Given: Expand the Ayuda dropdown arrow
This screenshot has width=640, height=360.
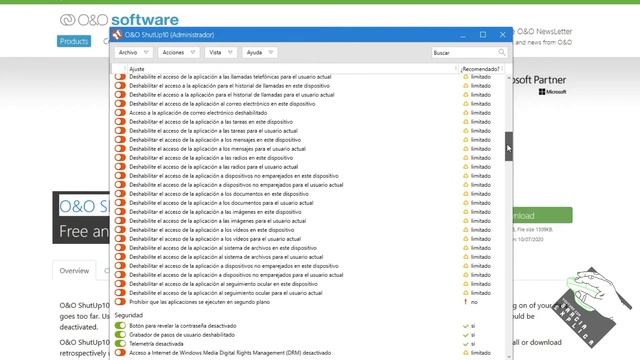Looking at the screenshot, I should [x=271, y=53].
